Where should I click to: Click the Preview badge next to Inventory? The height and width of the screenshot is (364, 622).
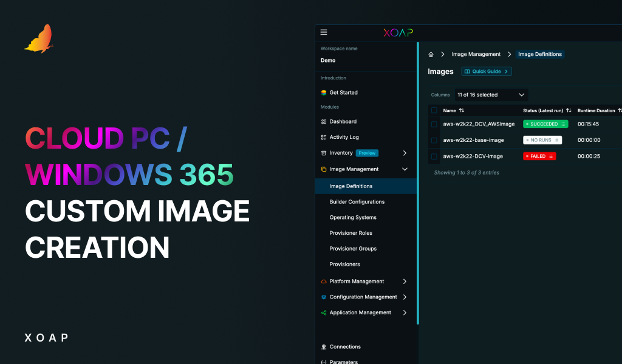coord(367,153)
